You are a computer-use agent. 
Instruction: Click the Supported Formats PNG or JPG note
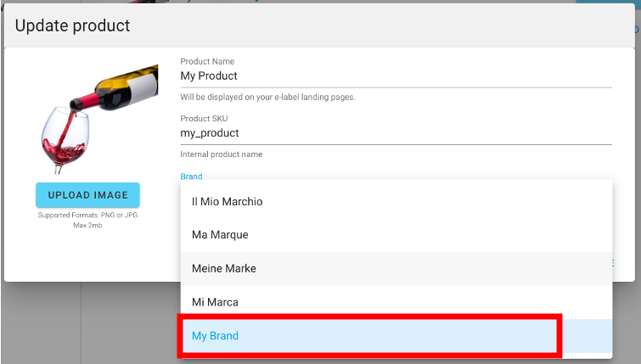pos(87,216)
